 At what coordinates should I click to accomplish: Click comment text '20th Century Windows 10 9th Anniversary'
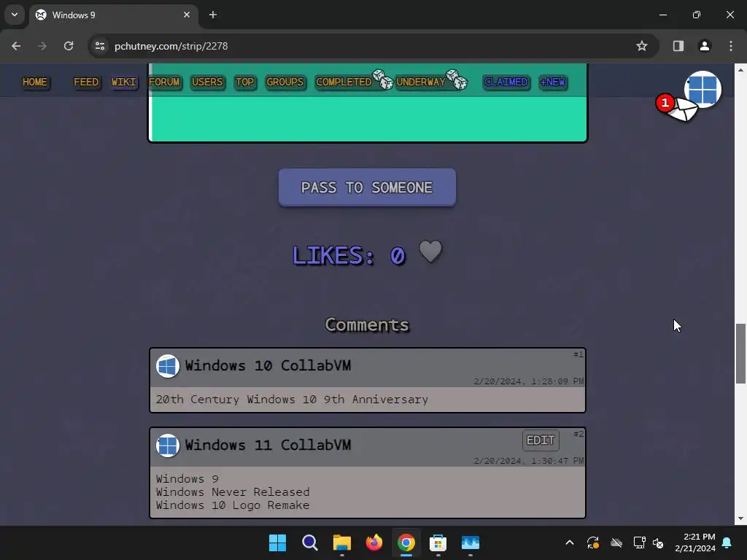coord(292,399)
